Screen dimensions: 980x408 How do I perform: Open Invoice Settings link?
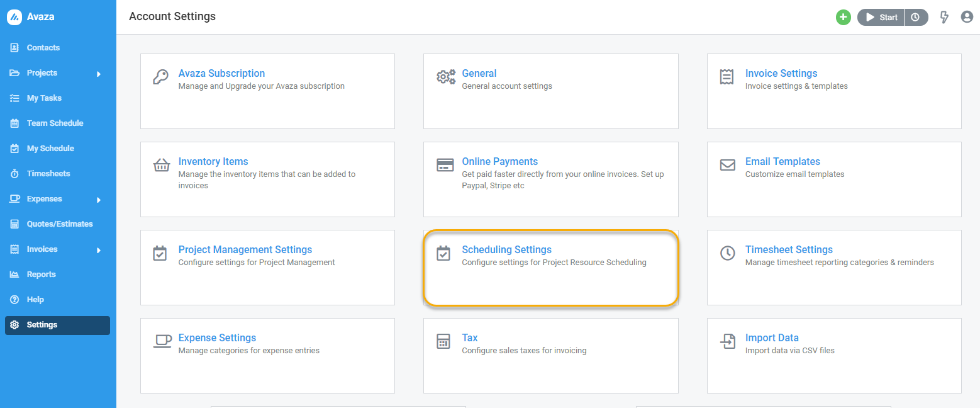point(781,73)
